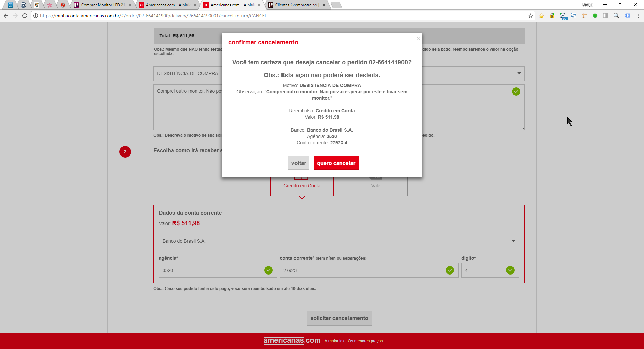The height and width of the screenshot is (349, 644).
Task: Open the timer extension showing 0:7
Action: (x=563, y=16)
